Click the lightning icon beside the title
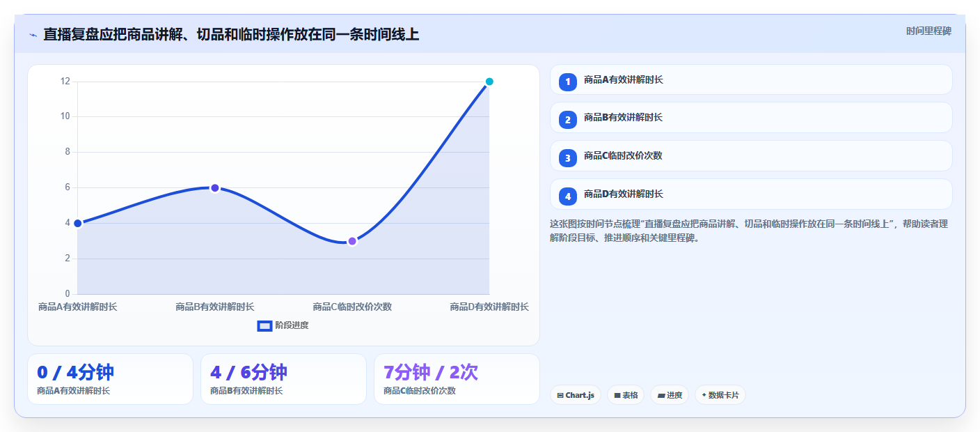This screenshot has width=980, height=432. pos(33,35)
